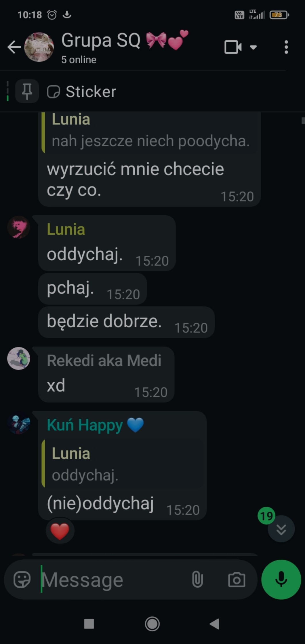Image resolution: width=305 pixels, height=644 pixels.
Task: Tap the back arrow to leave chat
Action: [x=14, y=47]
